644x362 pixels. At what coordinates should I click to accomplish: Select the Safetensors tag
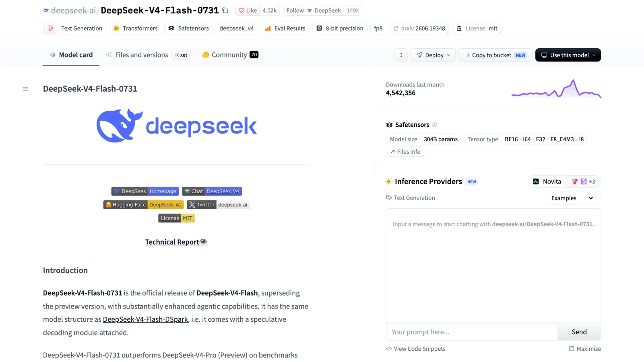point(188,28)
